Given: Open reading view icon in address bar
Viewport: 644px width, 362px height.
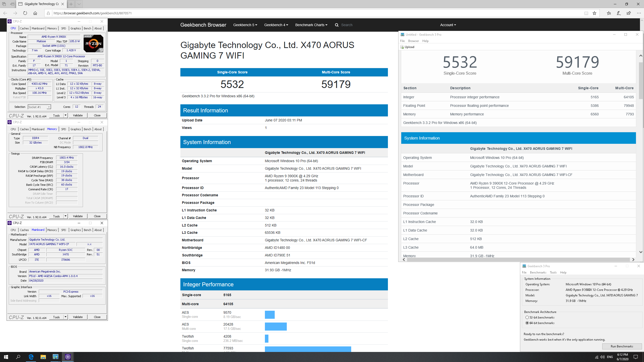Looking at the screenshot, I should pyautogui.click(x=586, y=13).
